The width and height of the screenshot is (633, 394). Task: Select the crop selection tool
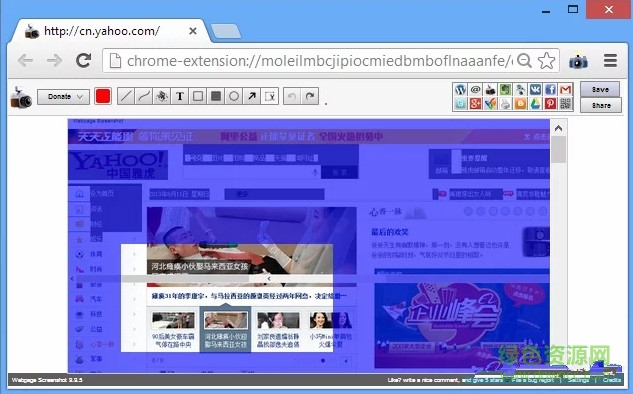(270, 96)
